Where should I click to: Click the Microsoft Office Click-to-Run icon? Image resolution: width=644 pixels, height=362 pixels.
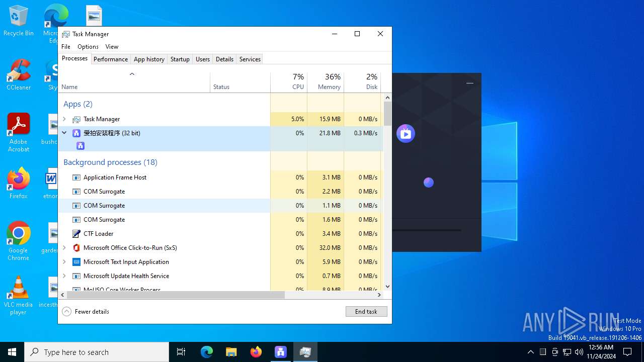click(76, 248)
